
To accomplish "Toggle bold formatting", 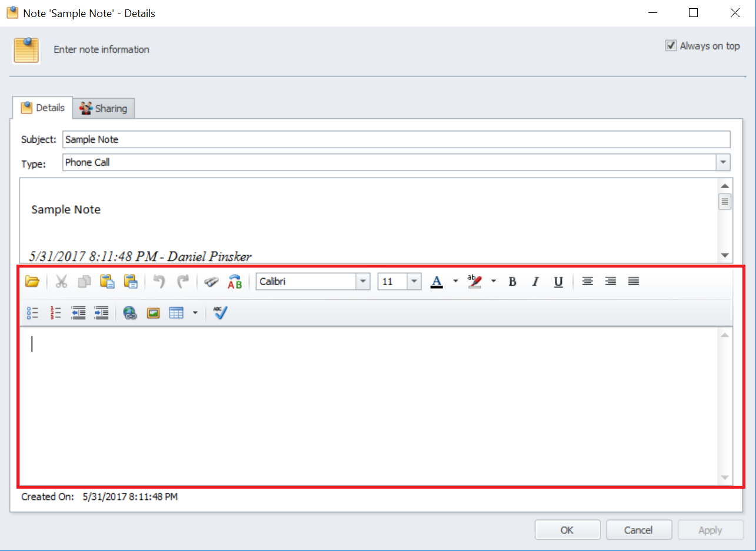I will pos(512,282).
